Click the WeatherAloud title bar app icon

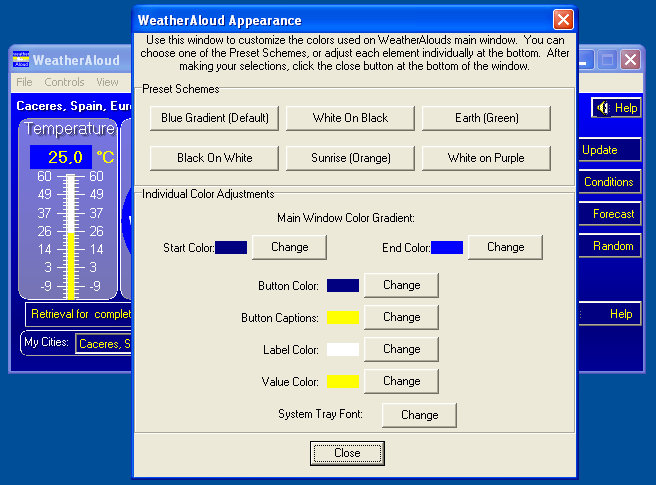pos(20,59)
